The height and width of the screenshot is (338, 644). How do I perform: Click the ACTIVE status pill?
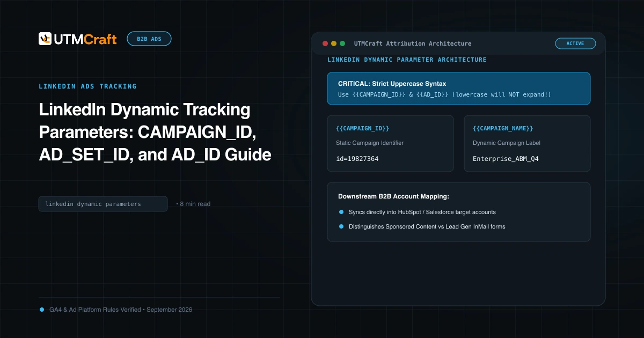tap(575, 43)
